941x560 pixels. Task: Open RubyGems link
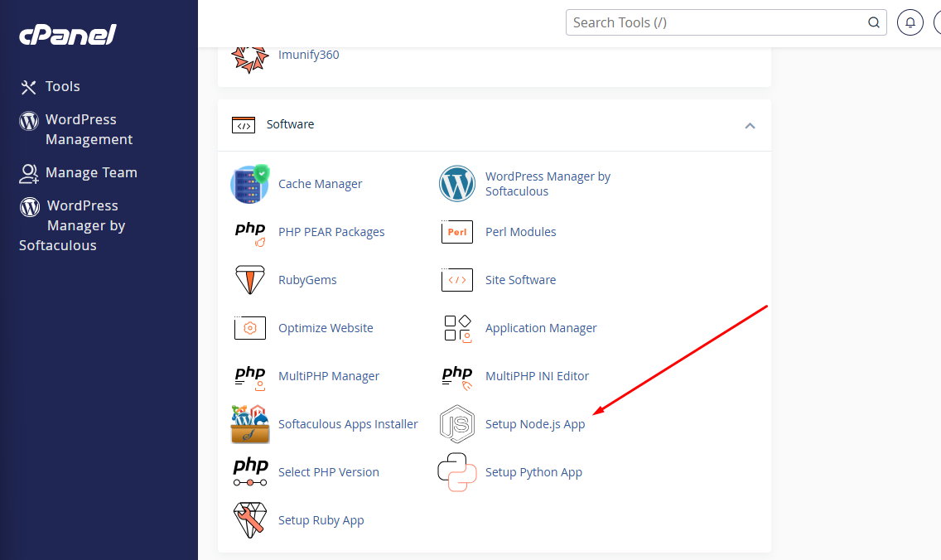pyautogui.click(x=307, y=280)
